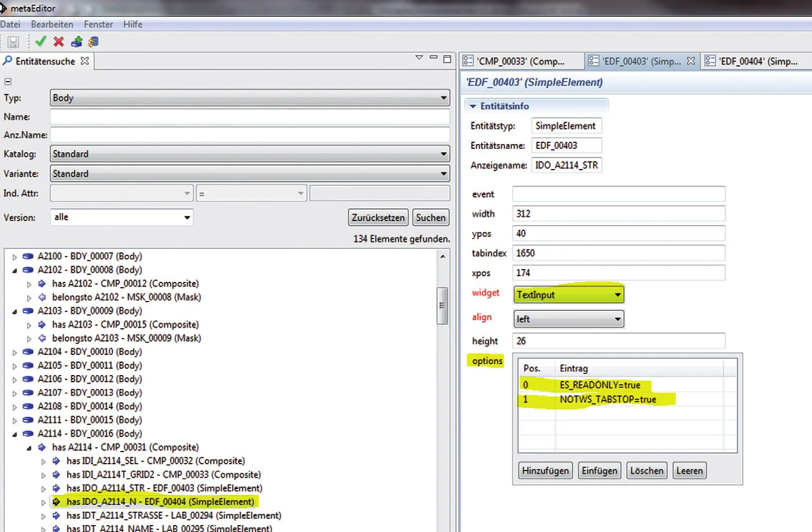Close the 'EDF_00403' editor tab

[x=691, y=61]
